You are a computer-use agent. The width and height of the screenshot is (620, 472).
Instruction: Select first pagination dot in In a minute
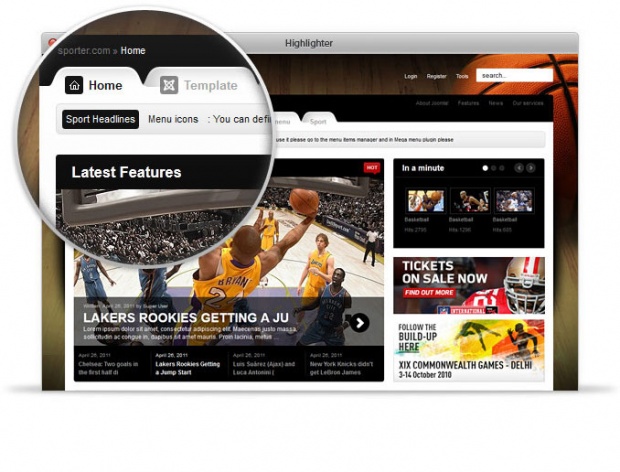click(x=485, y=168)
